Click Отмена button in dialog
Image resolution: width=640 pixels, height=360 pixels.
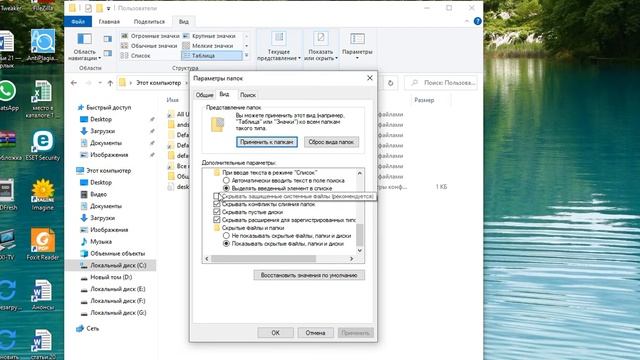pyautogui.click(x=316, y=333)
